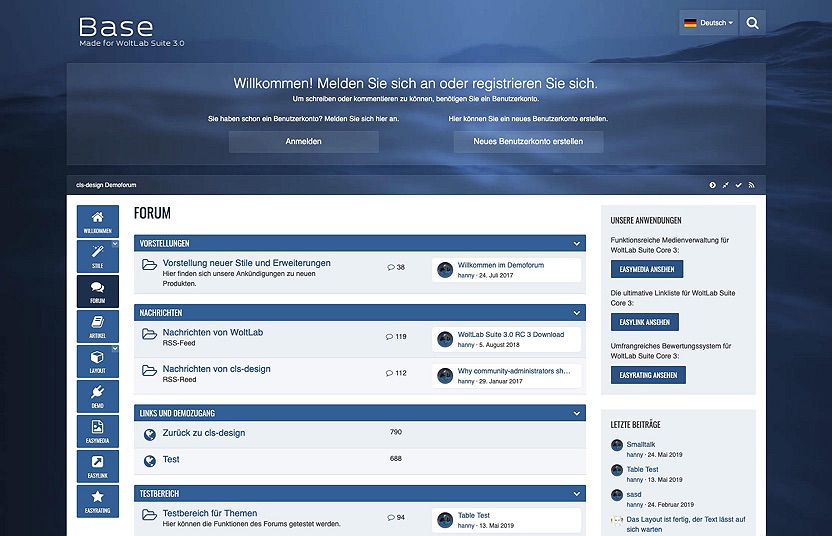Click Neues Benutzerkonto erstellen button
Image resolution: width=832 pixels, height=536 pixels.
528,142
